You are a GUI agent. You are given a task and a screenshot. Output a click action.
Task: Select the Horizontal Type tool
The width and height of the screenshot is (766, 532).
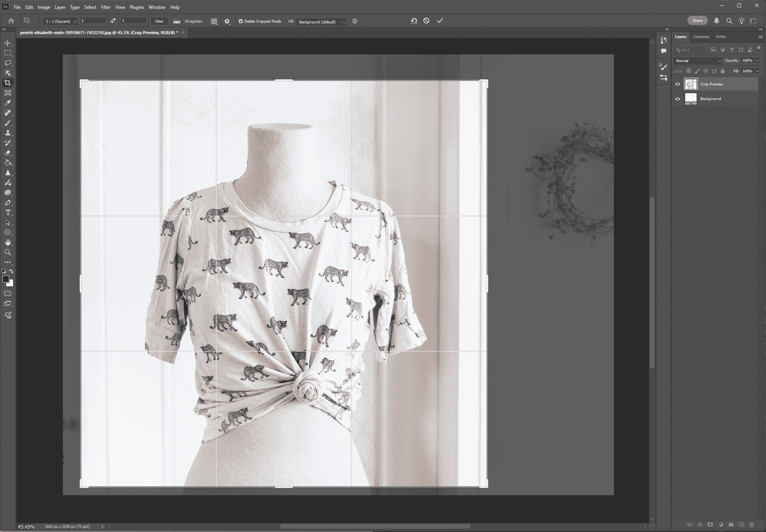click(x=8, y=213)
